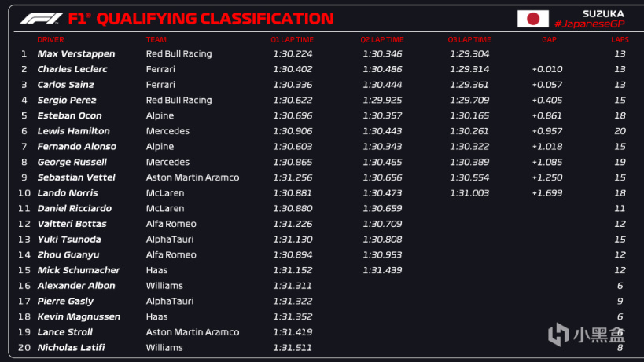The width and height of the screenshot is (644, 362).
Task: Select the SUZUKA circuit label
Action: [604, 13]
